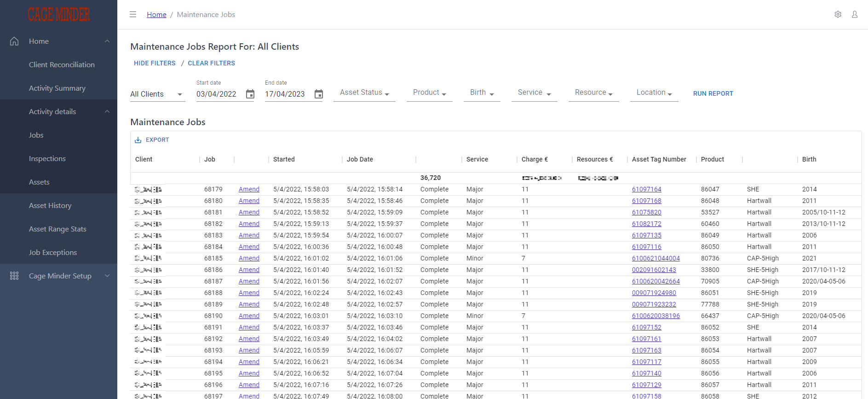Collapse the Home sidebar section
Image resolution: width=868 pixels, height=399 pixels.
(107, 41)
